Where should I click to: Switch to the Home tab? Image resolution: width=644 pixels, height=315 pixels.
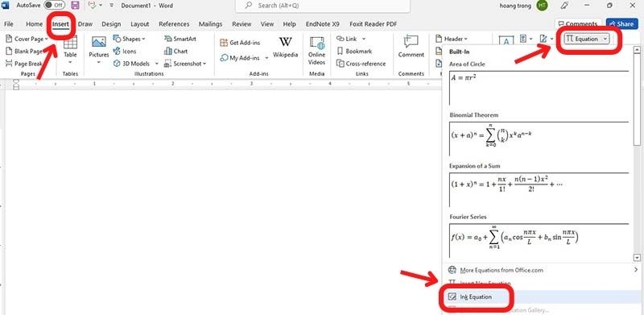(x=34, y=24)
